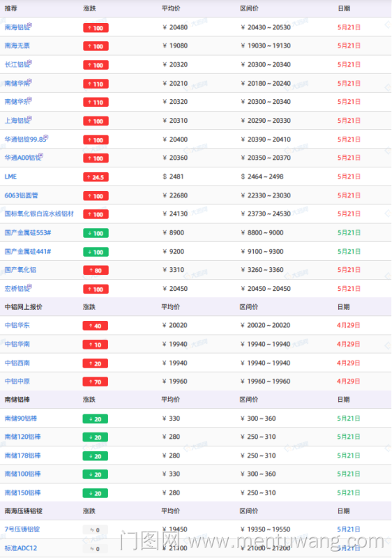Click the chart icon beside 南储华东
Screen dimensions: 392x558
click(30, 100)
